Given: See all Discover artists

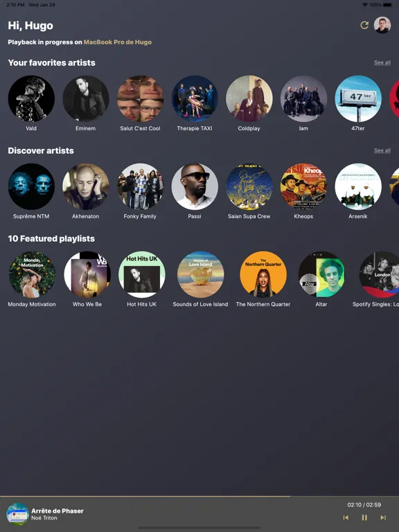Looking at the screenshot, I should coord(382,150).
